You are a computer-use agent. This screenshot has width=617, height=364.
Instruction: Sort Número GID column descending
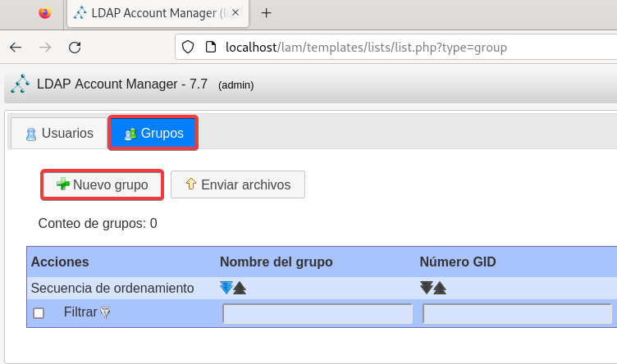[x=427, y=288]
